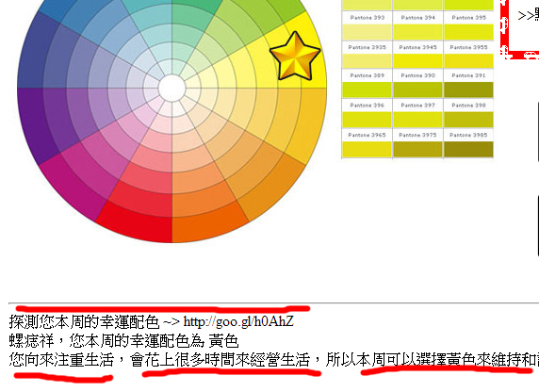Pick the color swatch below Pantone 393
This screenshot has width=539, height=392.
tap(367, 32)
